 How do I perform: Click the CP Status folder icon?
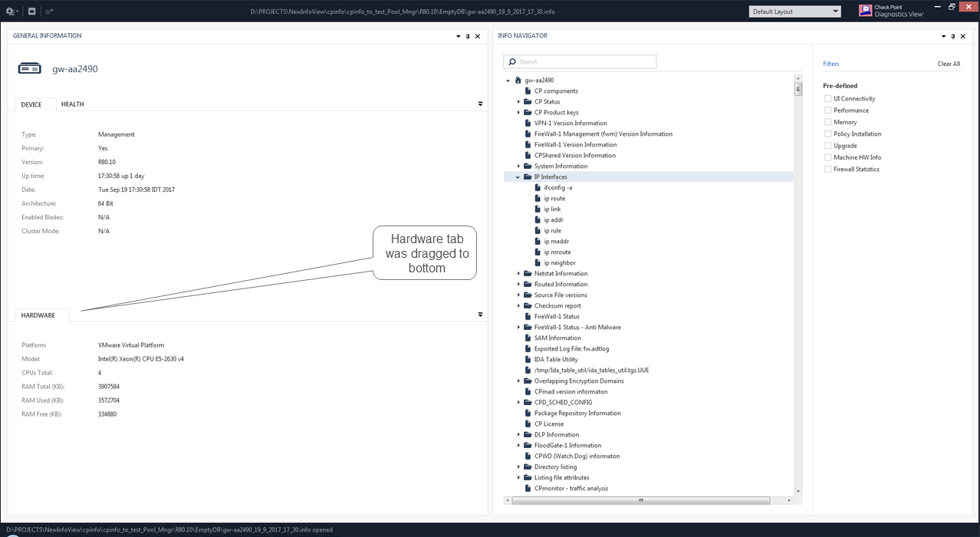coord(528,101)
